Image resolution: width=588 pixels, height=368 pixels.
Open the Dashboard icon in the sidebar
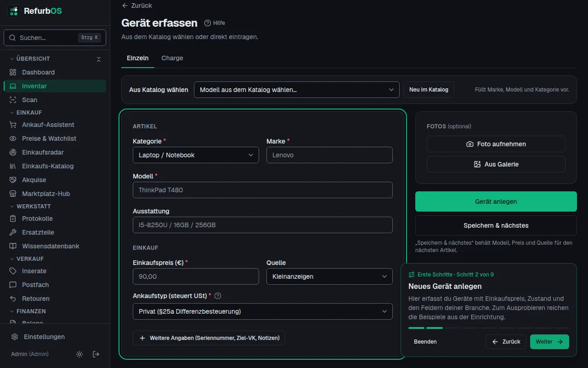pyautogui.click(x=13, y=72)
